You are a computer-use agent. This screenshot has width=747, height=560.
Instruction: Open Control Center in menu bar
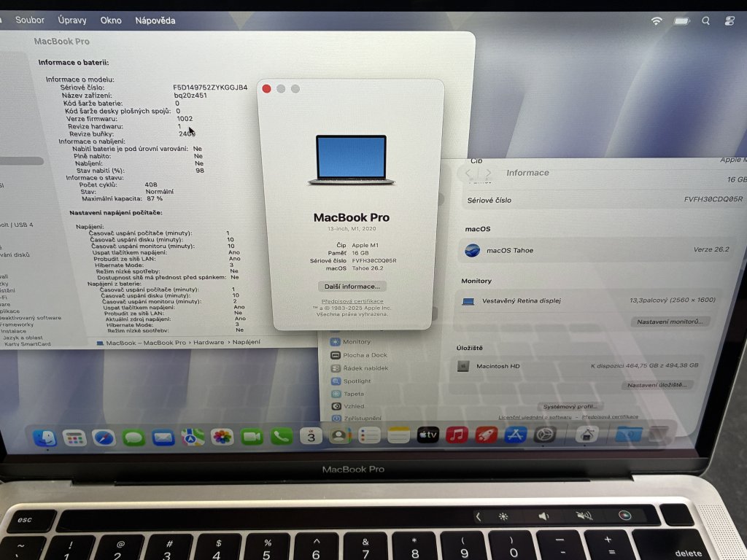point(729,21)
